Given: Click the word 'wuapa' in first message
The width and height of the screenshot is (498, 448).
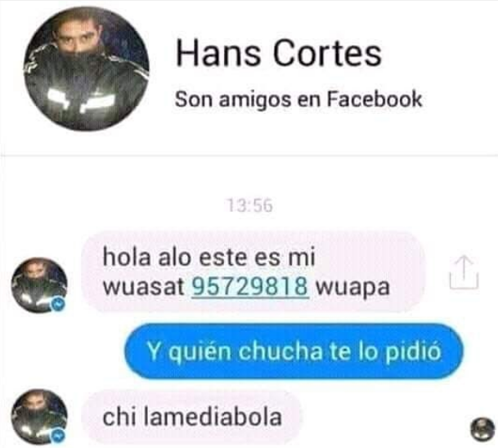Looking at the screenshot, I should pyautogui.click(x=353, y=288).
